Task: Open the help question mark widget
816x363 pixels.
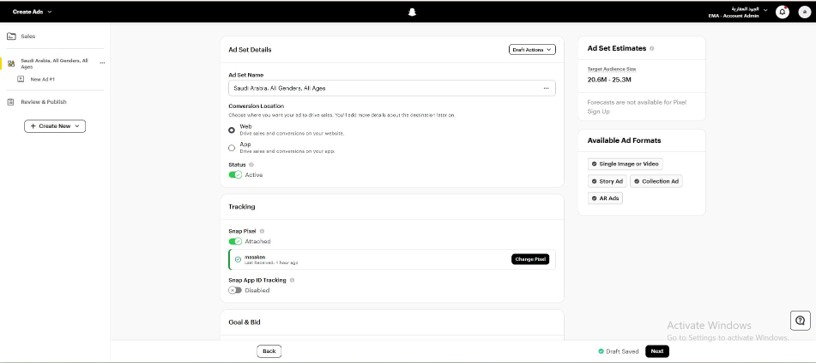Action: pos(800,320)
